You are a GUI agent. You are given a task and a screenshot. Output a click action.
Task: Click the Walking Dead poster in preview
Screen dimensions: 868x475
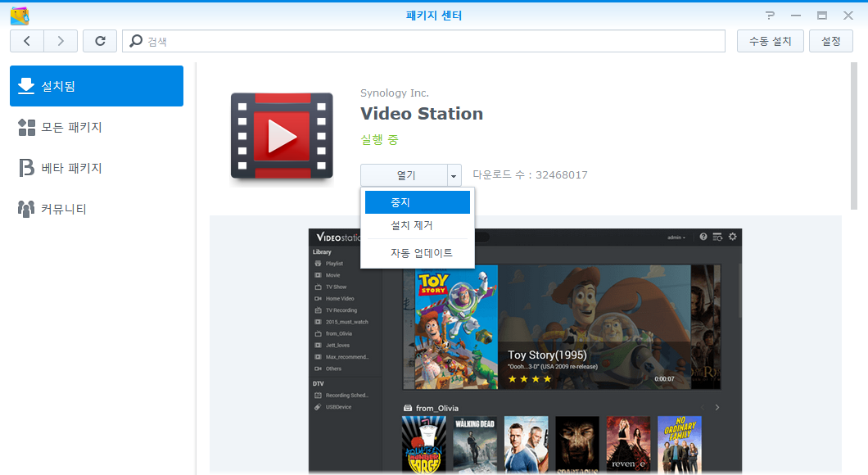(474, 445)
